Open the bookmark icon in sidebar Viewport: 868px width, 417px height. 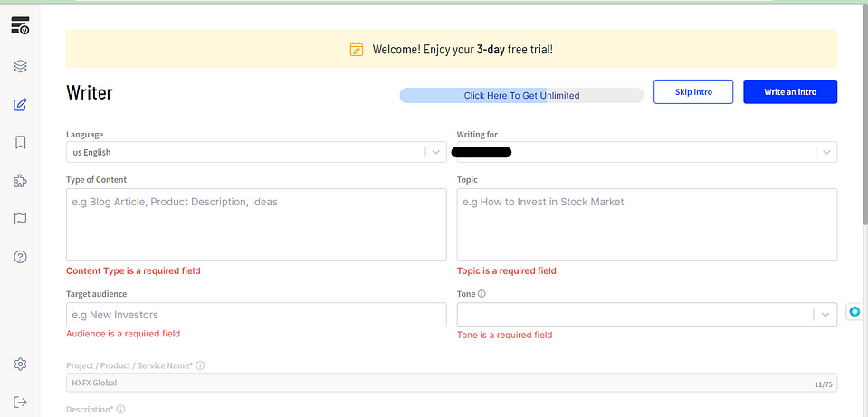pyautogui.click(x=20, y=142)
